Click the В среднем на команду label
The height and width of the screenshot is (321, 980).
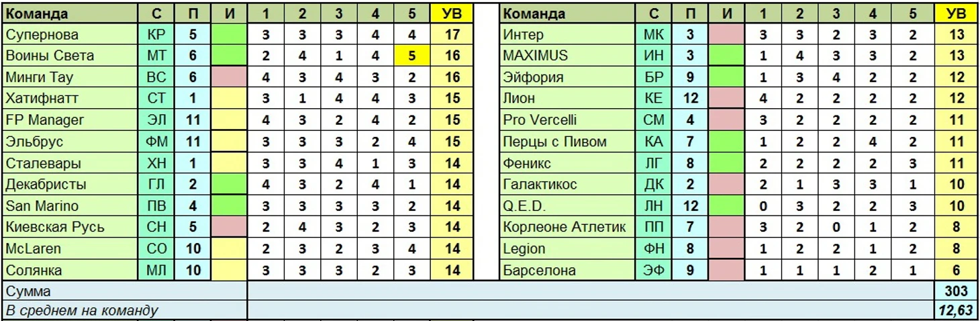[x=82, y=310]
